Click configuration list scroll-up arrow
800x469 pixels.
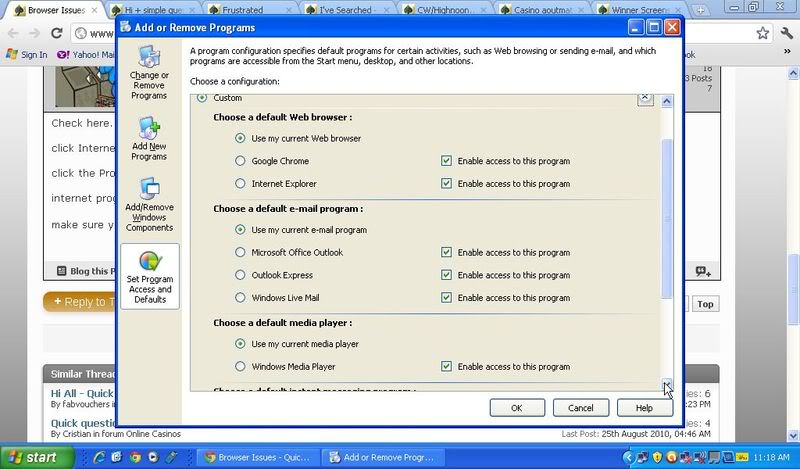pyautogui.click(x=666, y=102)
